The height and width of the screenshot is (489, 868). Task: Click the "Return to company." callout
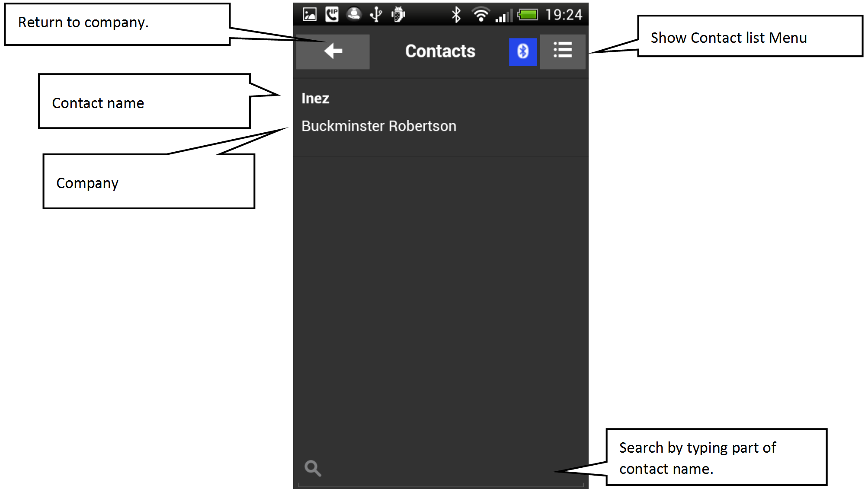coord(117,24)
